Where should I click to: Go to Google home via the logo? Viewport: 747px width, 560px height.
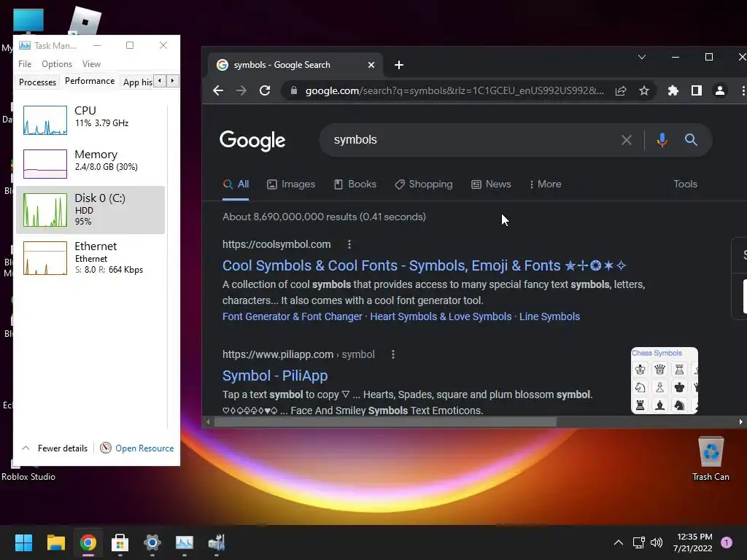click(x=252, y=141)
